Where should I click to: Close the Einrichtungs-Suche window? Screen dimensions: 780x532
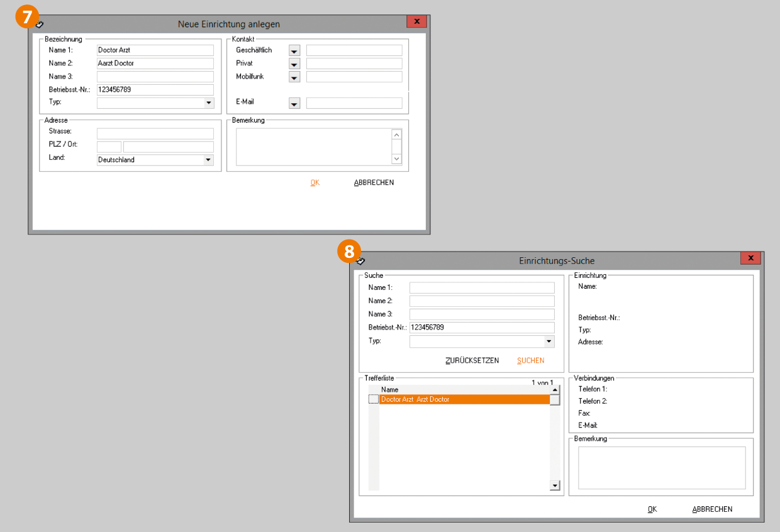[750, 258]
